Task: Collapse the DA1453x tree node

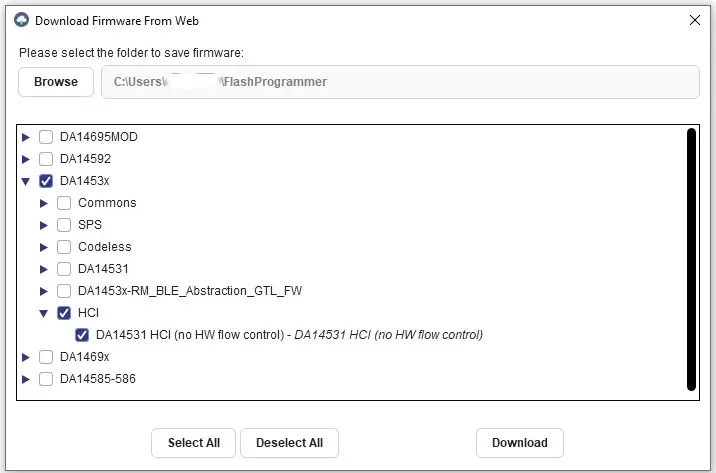Action: 26,181
